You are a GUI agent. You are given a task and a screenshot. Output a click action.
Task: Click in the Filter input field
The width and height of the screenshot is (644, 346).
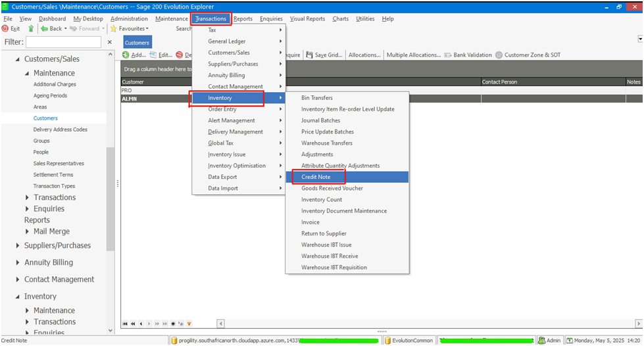click(63, 42)
